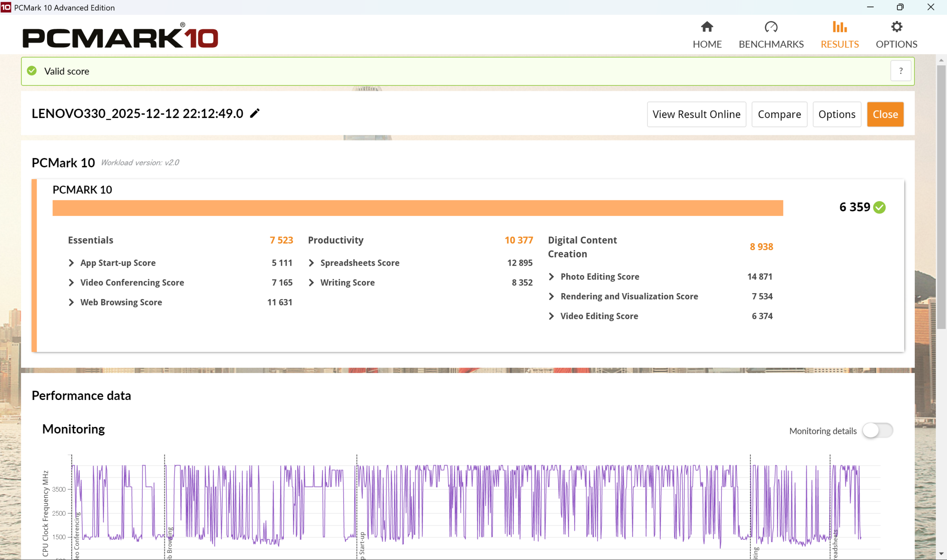Click the green Valid score check icon
The height and width of the screenshot is (560, 947).
pyautogui.click(x=32, y=71)
